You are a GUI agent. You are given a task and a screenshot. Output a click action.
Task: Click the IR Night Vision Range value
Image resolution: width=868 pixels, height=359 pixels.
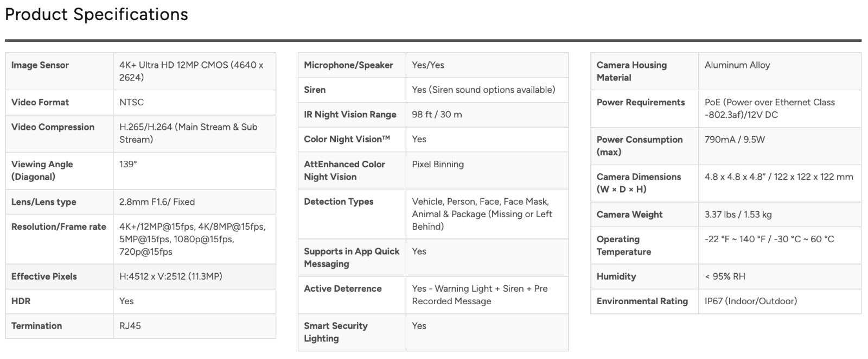[x=437, y=115]
